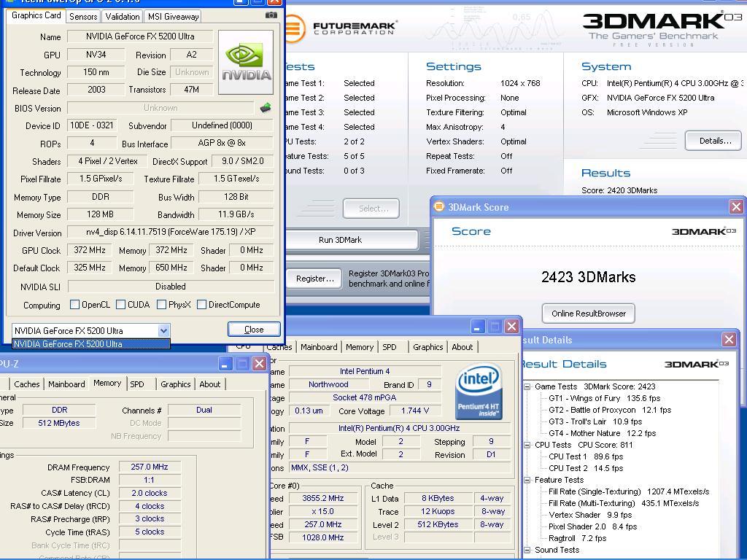Select the CPU Test 2 row
The width and height of the screenshot is (747, 560).
pos(586,468)
